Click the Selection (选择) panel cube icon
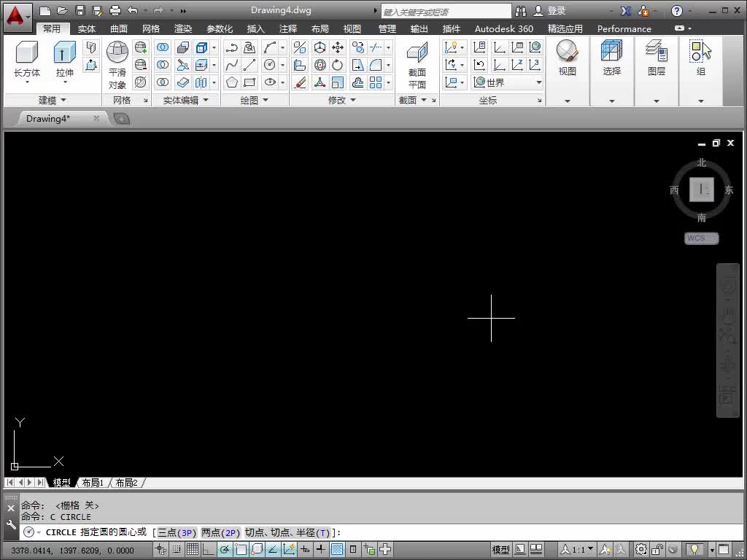Viewport: 747px width, 560px height. [612, 52]
